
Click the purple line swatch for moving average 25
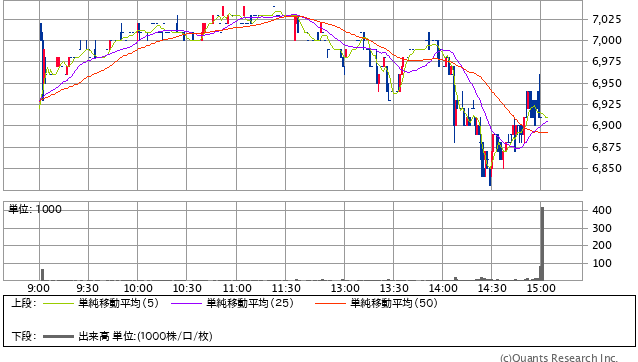(x=186, y=303)
